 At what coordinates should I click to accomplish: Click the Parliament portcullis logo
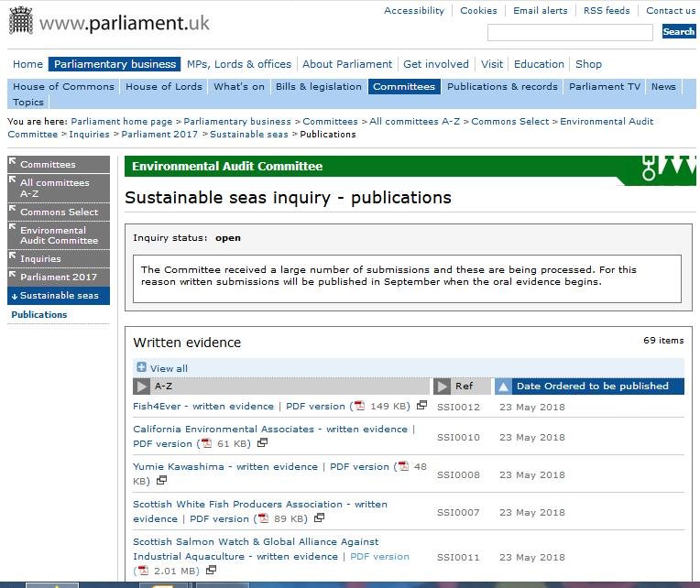[x=21, y=20]
